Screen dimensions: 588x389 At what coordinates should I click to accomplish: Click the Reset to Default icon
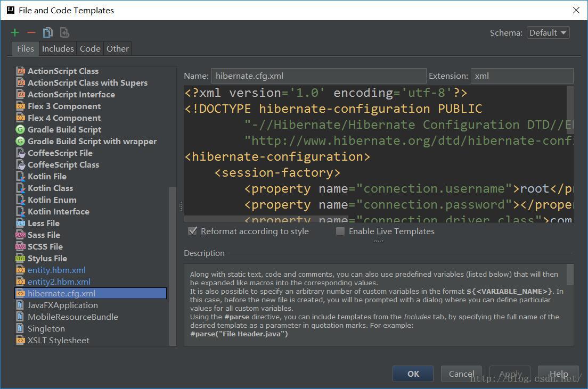[x=64, y=32]
